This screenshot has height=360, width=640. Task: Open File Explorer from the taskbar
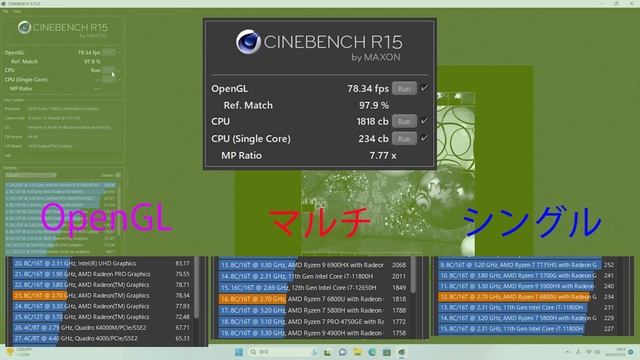coord(357,352)
